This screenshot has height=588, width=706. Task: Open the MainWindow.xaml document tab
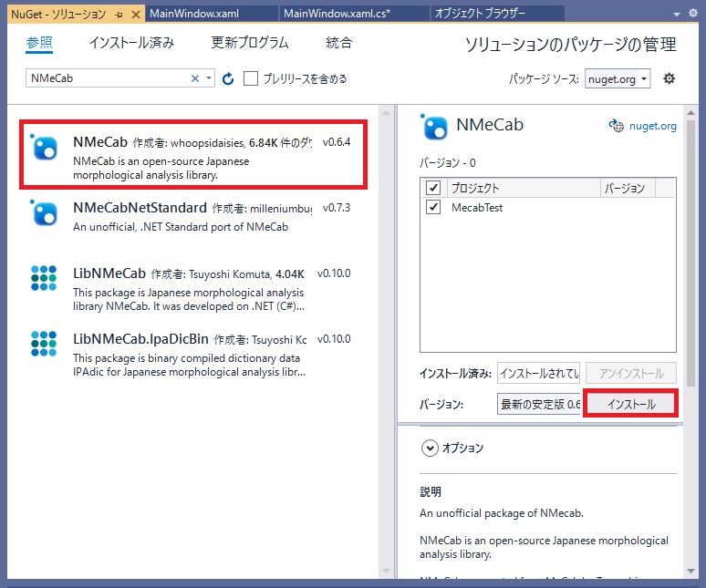pyautogui.click(x=211, y=14)
